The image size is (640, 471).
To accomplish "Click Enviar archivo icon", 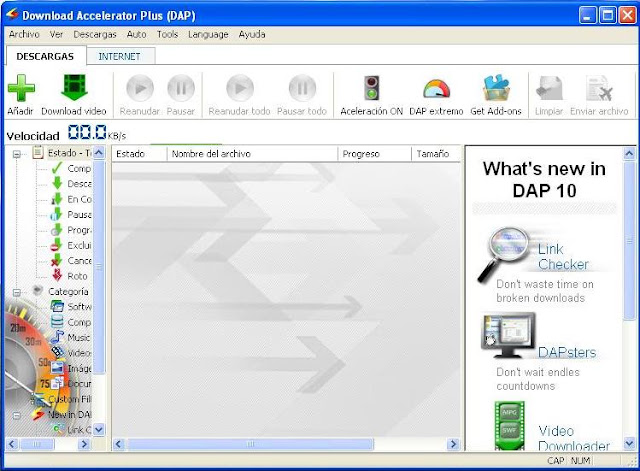I will point(599,88).
